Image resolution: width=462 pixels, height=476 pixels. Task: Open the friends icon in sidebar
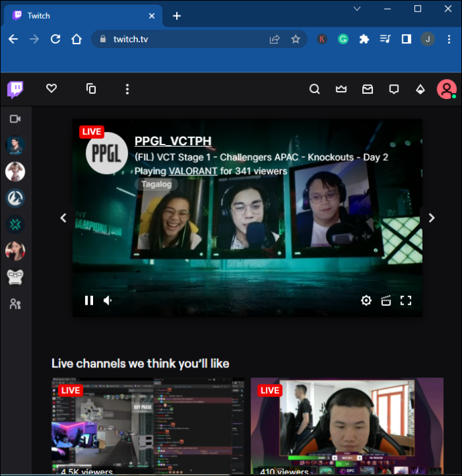(15, 304)
